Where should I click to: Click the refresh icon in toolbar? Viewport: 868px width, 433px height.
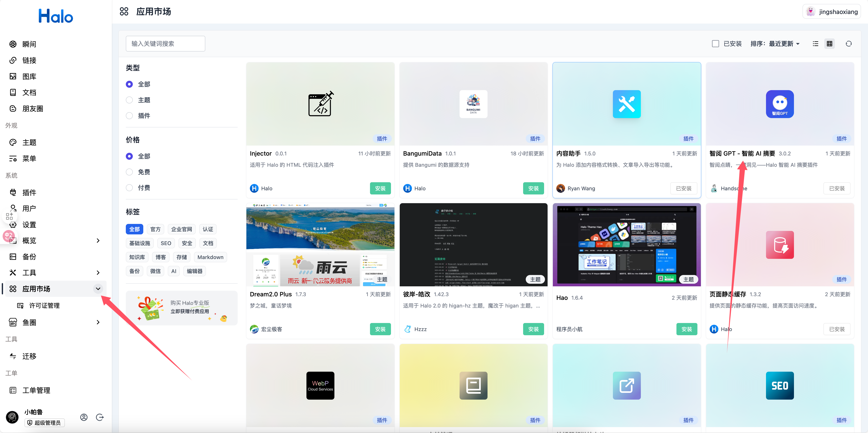coord(849,44)
